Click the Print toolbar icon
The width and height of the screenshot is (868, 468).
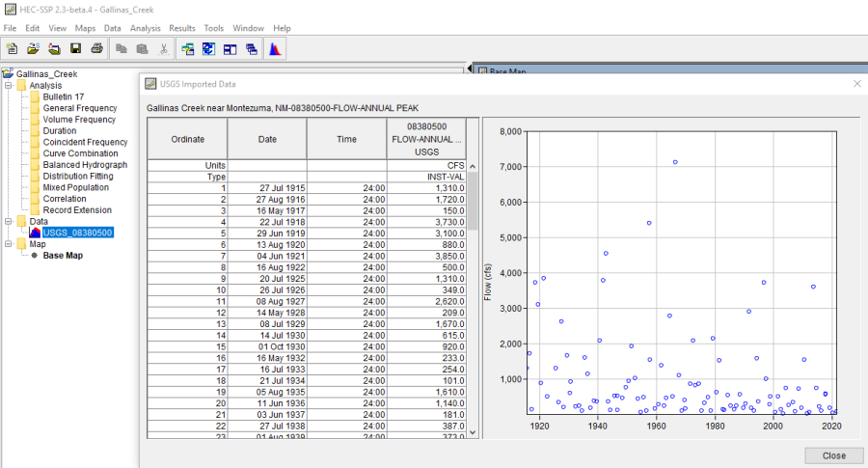[96, 48]
